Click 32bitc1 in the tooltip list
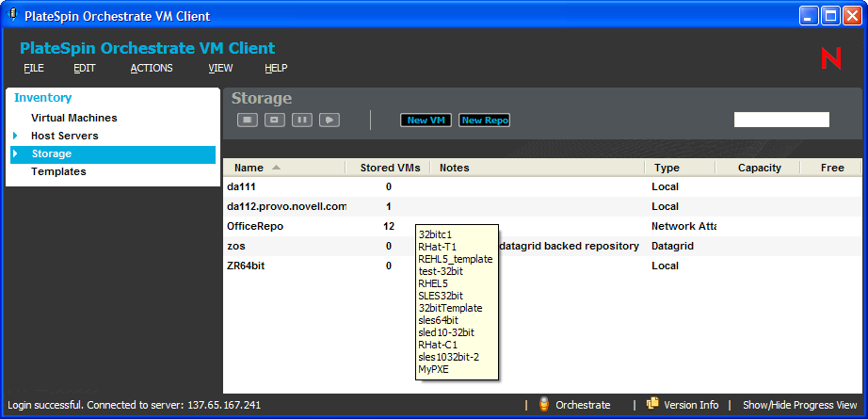The image size is (868, 419). click(x=436, y=234)
